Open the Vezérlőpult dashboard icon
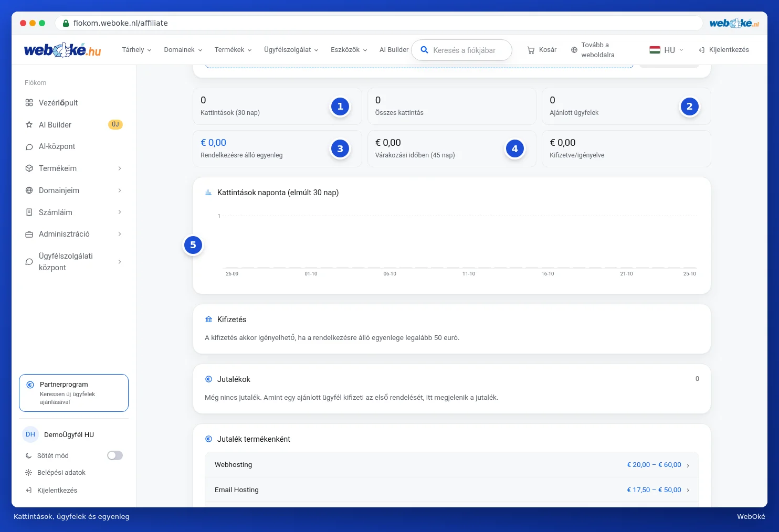This screenshot has height=532, width=779. click(29, 103)
